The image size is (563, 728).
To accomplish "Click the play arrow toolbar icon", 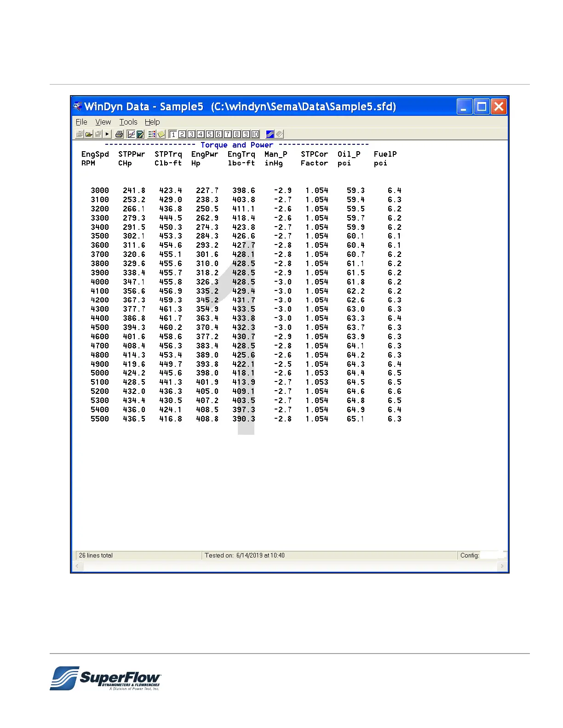I will tap(107, 134).
